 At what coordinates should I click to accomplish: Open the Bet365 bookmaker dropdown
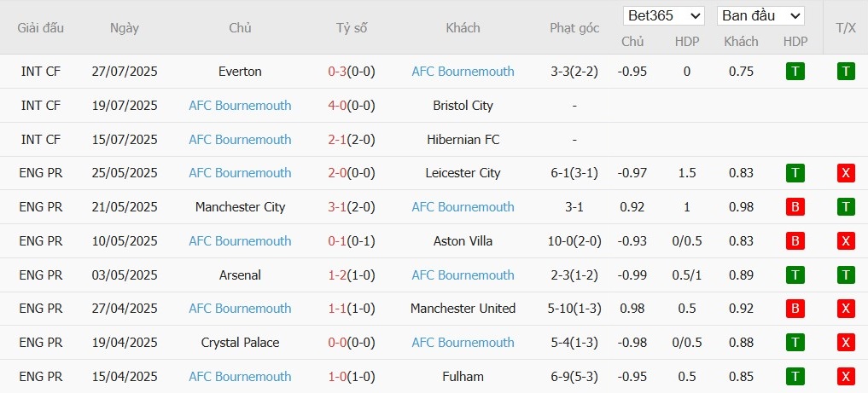tap(663, 15)
